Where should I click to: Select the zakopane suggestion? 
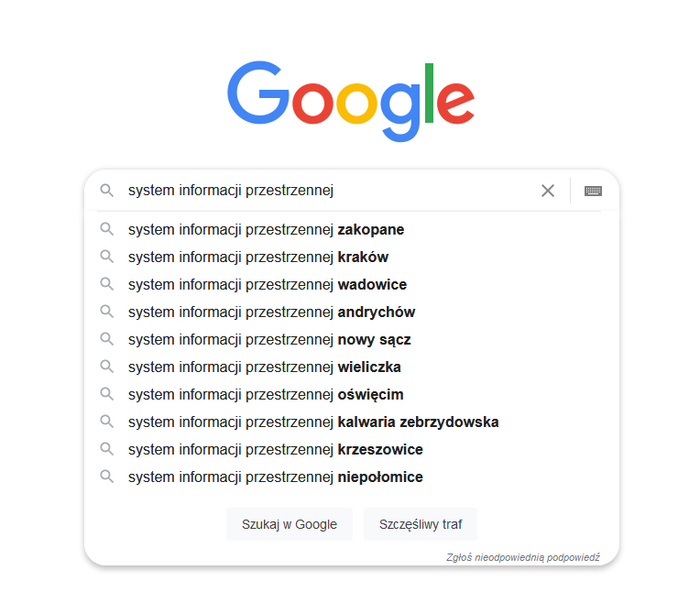tap(351, 229)
